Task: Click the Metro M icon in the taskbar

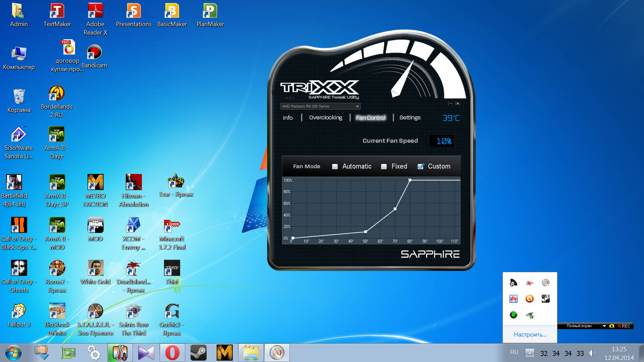Action: (224, 353)
